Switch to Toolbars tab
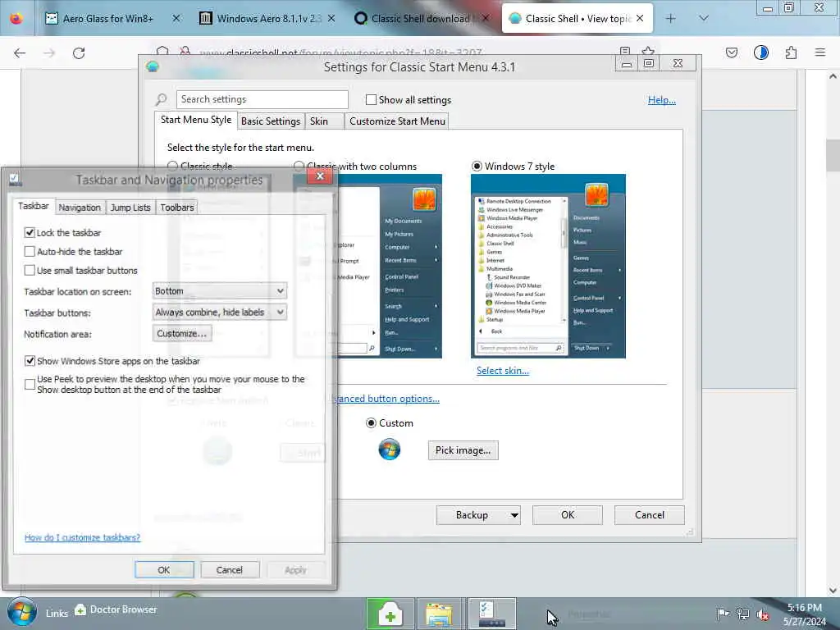840x630 pixels. pos(177,208)
